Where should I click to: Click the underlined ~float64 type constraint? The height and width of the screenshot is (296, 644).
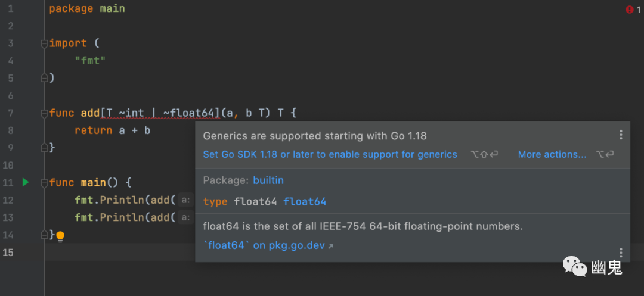point(192,113)
